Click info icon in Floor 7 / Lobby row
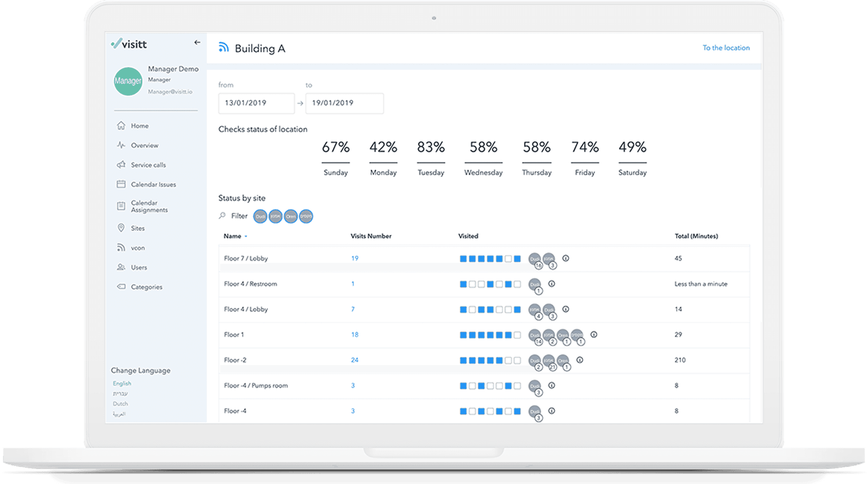Image resolution: width=868 pixels, height=484 pixels. [566, 258]
